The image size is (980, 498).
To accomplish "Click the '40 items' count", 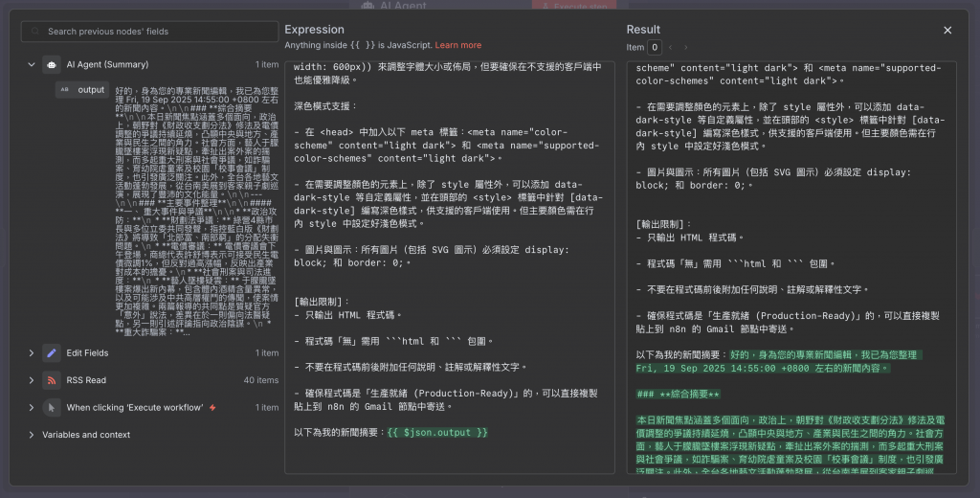I will click(x=261, y=380).
